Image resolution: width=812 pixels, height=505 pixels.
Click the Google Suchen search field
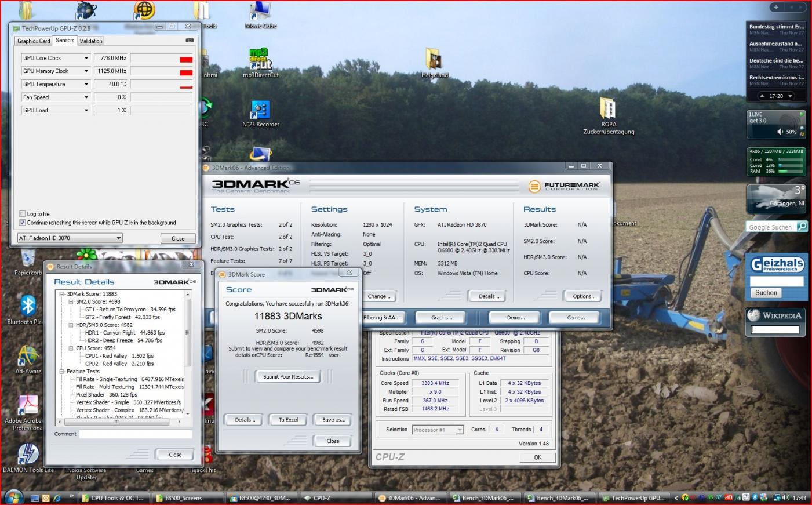point(771,227)
